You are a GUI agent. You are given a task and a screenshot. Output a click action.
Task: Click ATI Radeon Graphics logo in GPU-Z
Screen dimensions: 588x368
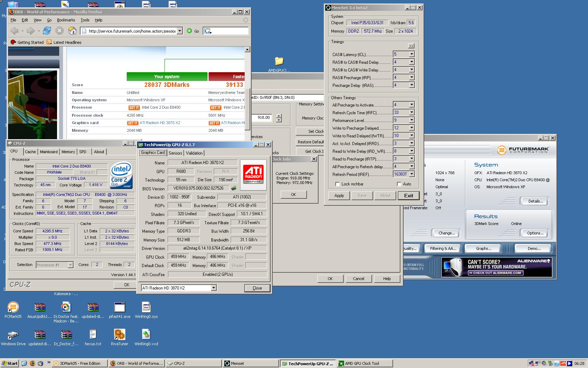coord(253,175)
